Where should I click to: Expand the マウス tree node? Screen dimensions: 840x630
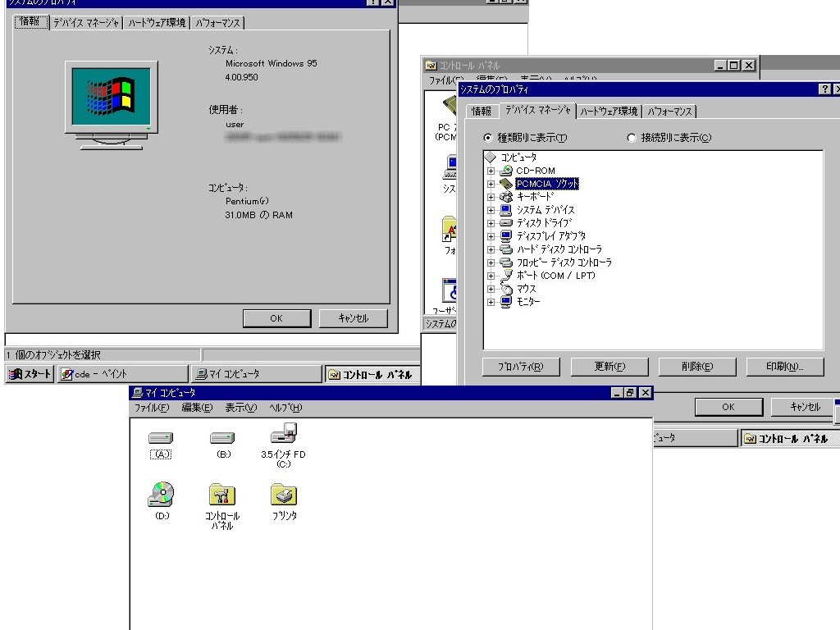[491, 289]
